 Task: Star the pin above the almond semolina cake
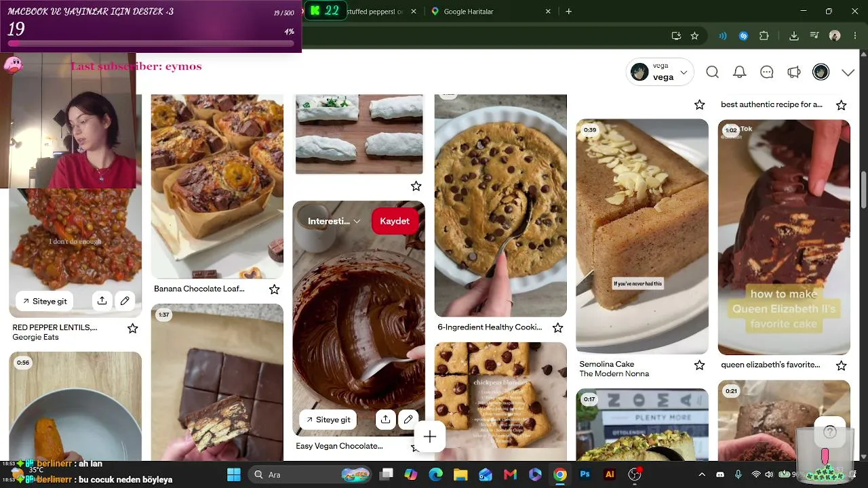coord(700,104)
